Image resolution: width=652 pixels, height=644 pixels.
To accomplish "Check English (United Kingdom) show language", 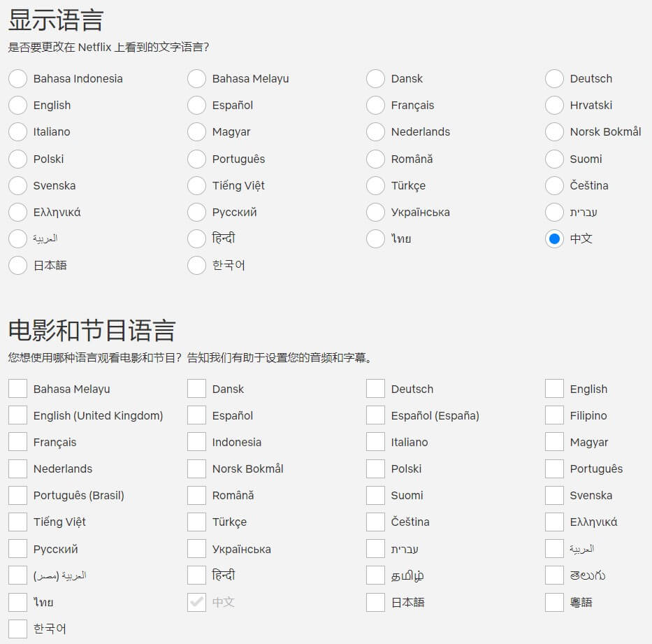I will [x=18, y=415].
